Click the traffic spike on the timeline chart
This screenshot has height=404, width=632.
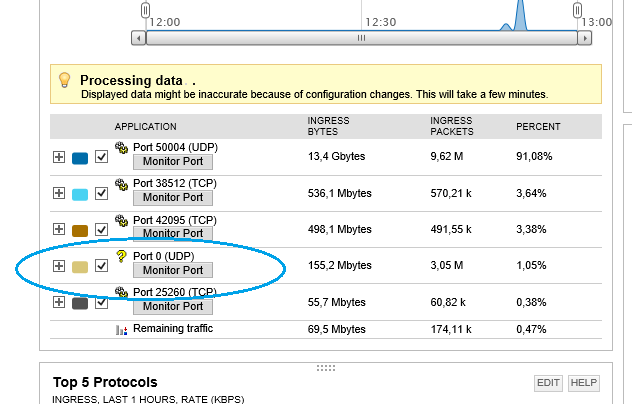pos(520,15)
